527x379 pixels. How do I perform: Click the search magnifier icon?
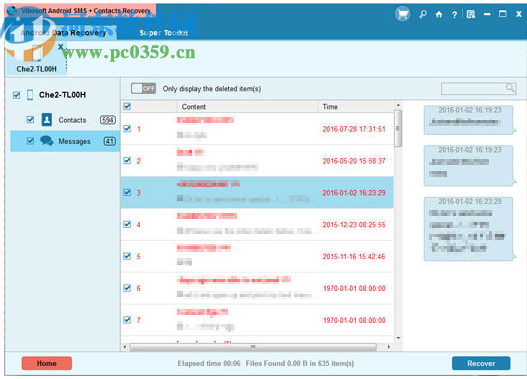pos(510,88)
